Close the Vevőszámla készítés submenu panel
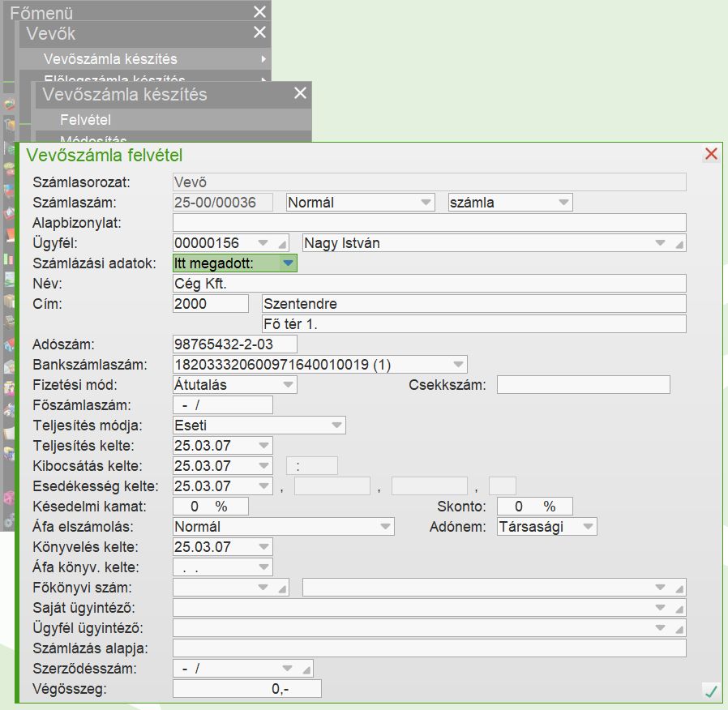This screenshot has width=728, height=710. pyautogui.click(x=300, y=93)
